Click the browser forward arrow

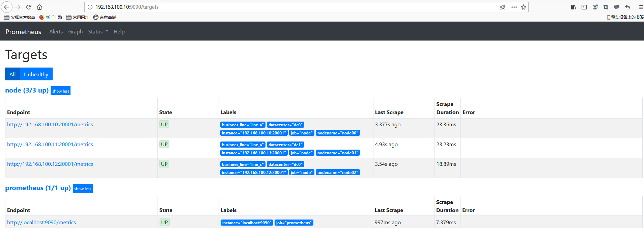coord(18,7)
